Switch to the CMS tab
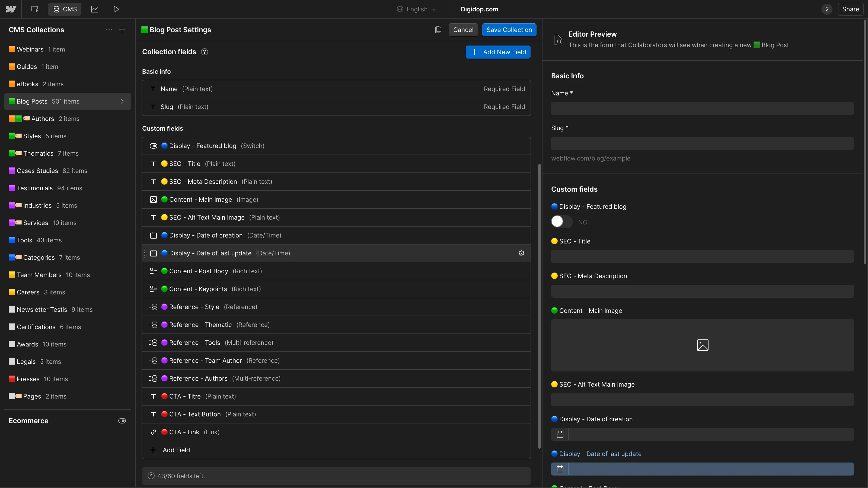868x488 pixels. pos(65,9)
